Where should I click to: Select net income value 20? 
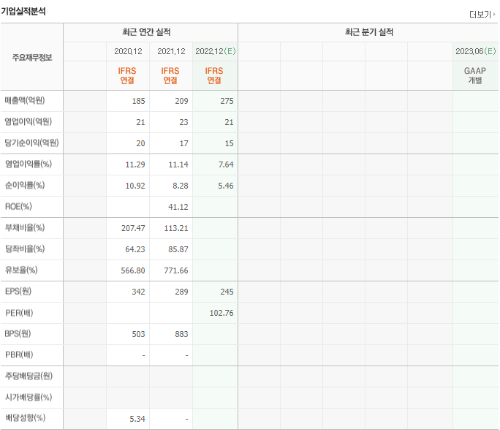(x=141, y=143)
